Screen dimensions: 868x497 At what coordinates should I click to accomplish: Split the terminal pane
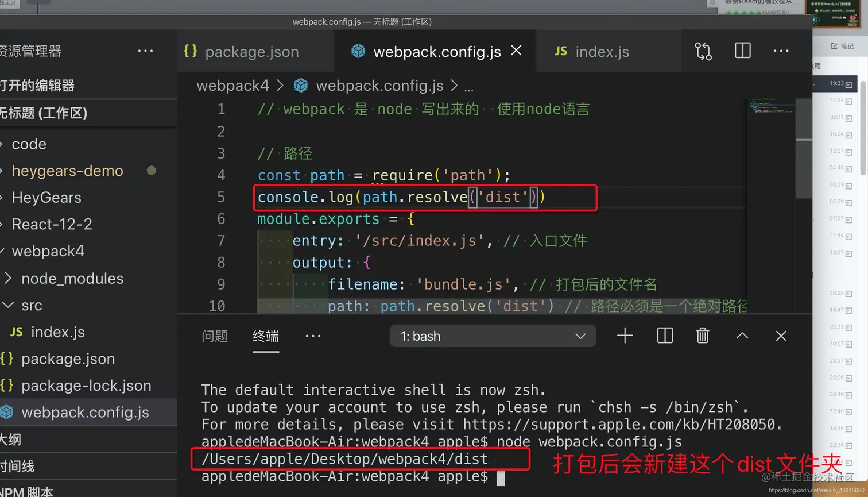[x=664, y=336]
